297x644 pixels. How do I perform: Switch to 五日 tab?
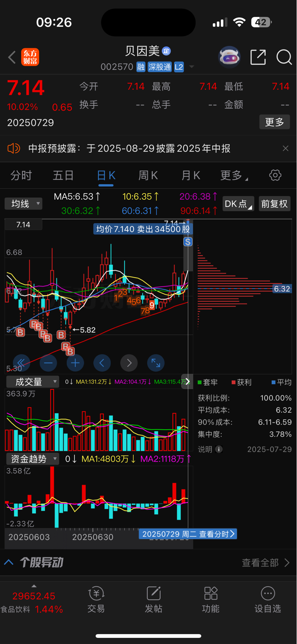(x=63, y=176)
